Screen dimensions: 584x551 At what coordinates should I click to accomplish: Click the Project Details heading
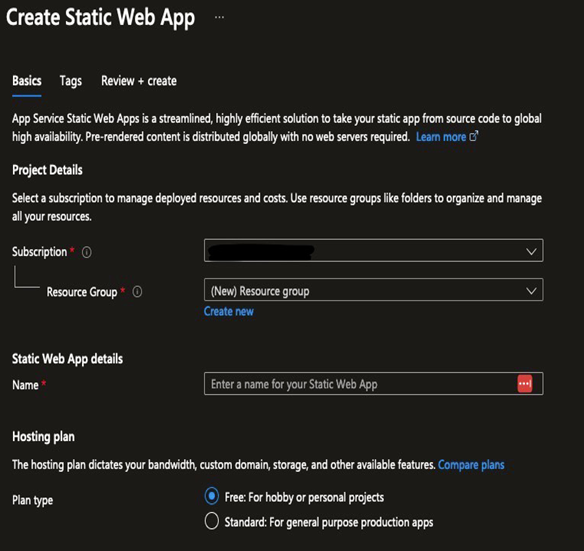[47, 170]
